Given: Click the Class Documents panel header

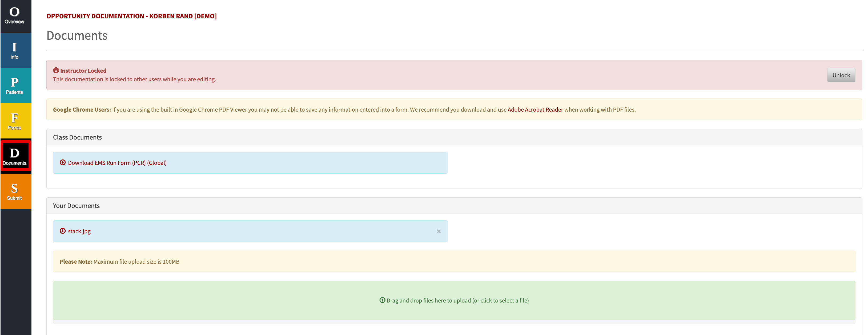Looking at the screenshot, I should 454,137.
